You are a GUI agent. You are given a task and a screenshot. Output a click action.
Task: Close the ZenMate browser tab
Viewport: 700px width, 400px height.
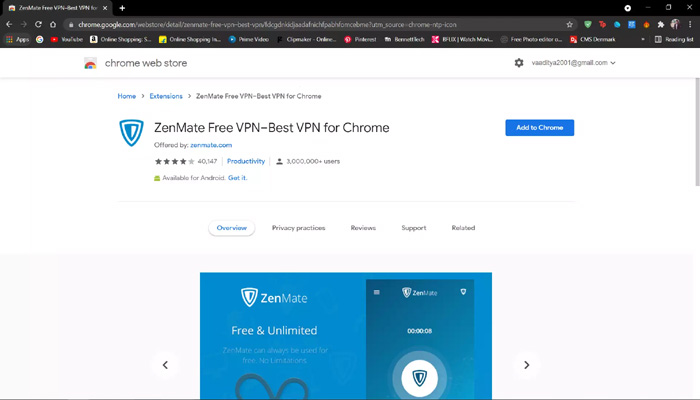105,8
